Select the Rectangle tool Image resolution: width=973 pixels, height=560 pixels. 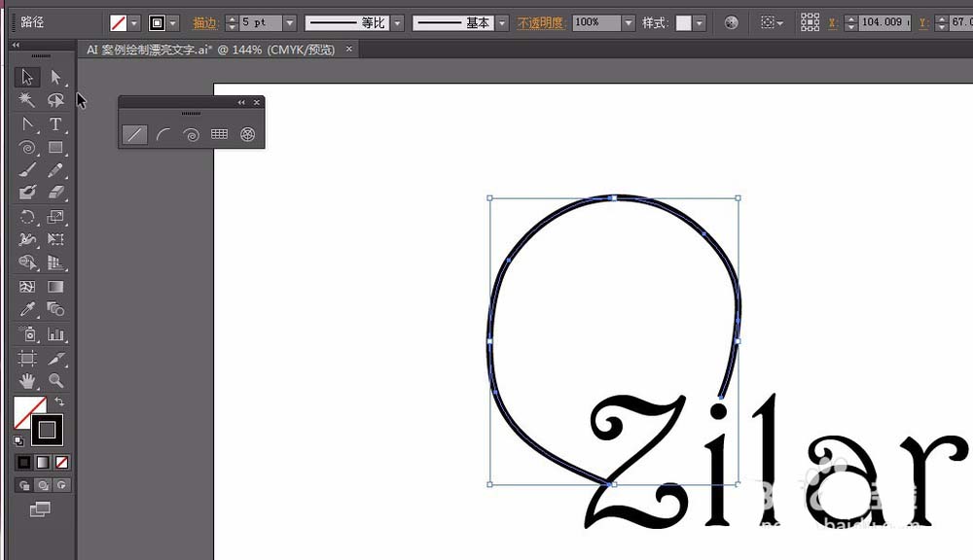(x=55, y=147)
